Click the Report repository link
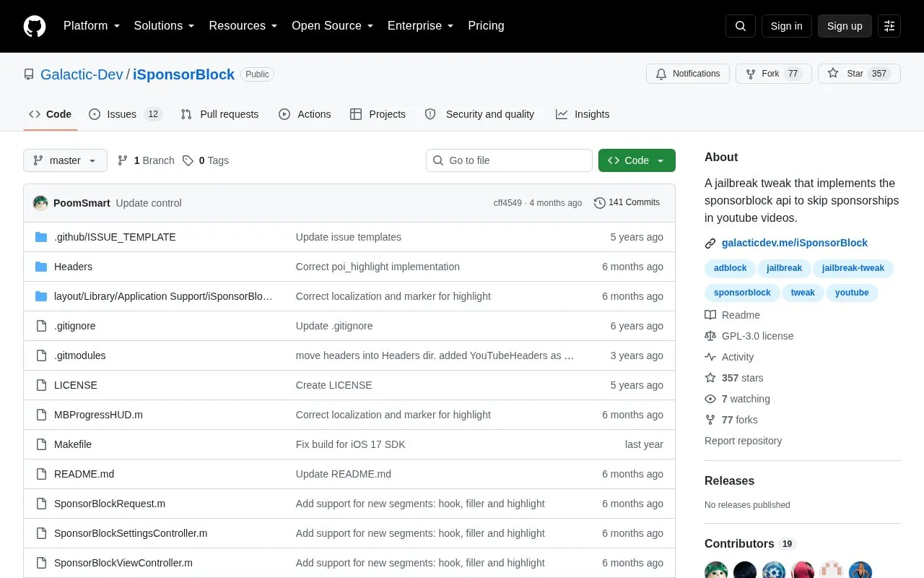924x578 pixels. click(x=743, y=441)
